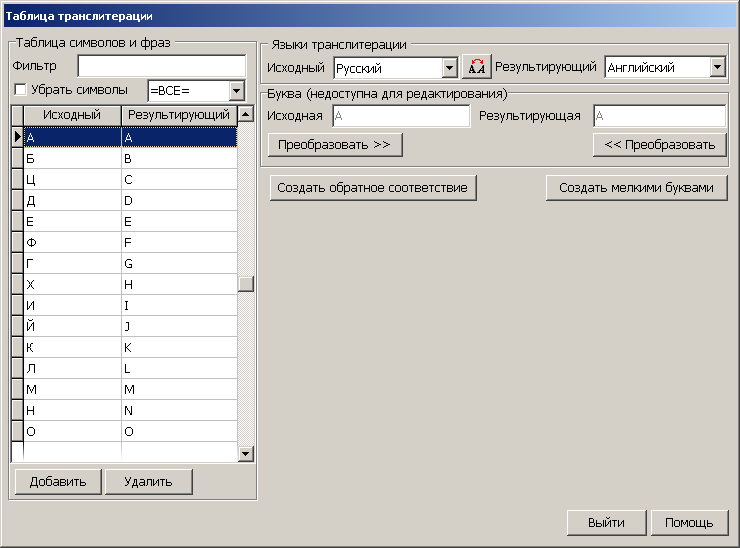This screenshot has width=740, height=548.
Task: Open help with 'Помощь' button
Action: 689,523
